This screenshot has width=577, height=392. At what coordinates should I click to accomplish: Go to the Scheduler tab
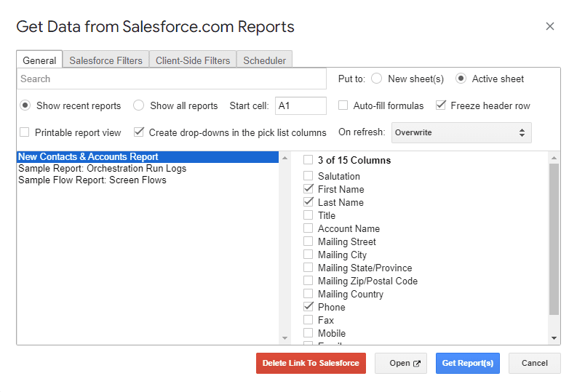[x=265, y=60]
